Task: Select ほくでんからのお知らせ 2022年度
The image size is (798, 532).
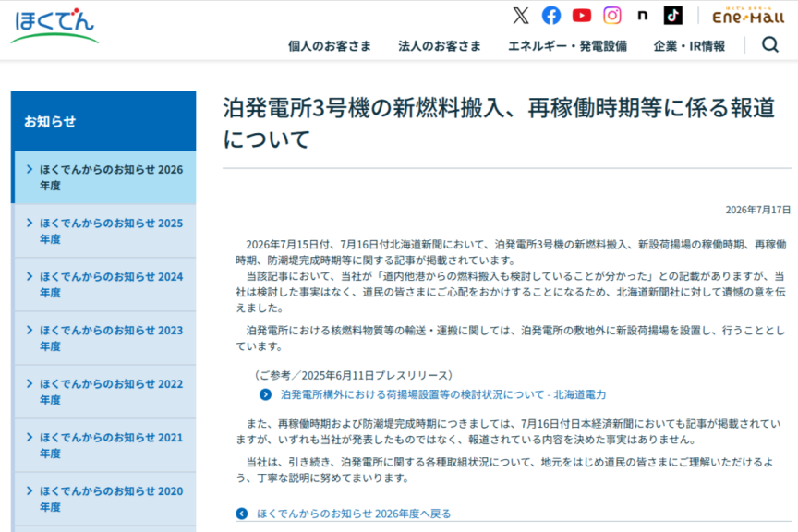Action: (103, 392)
